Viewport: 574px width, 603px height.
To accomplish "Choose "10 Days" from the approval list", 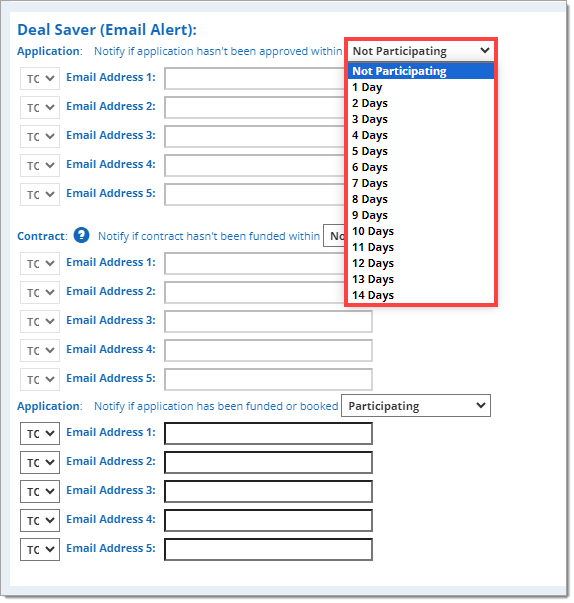I will point(421,231).
